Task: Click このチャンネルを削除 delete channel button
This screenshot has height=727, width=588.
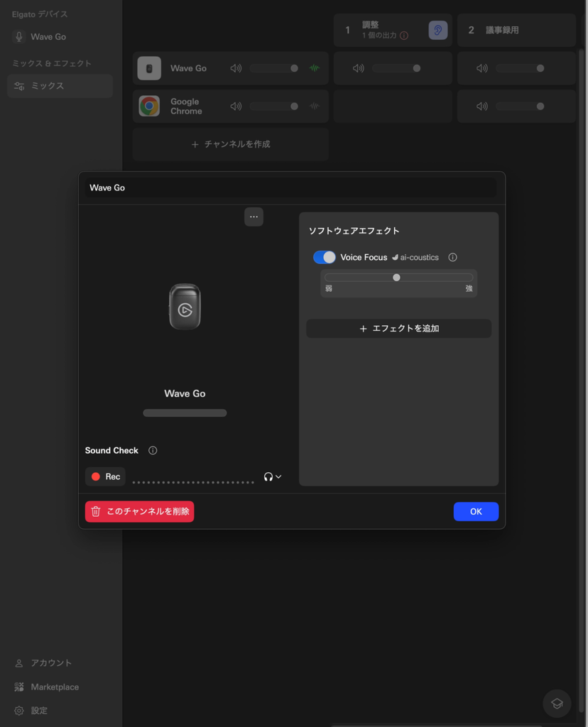Action: point(140,511)
